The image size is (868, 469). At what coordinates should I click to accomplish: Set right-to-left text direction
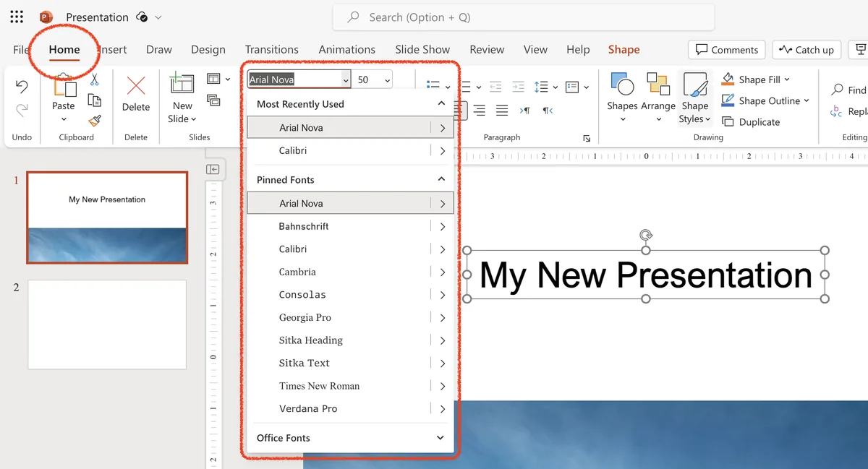coord(548,110)
